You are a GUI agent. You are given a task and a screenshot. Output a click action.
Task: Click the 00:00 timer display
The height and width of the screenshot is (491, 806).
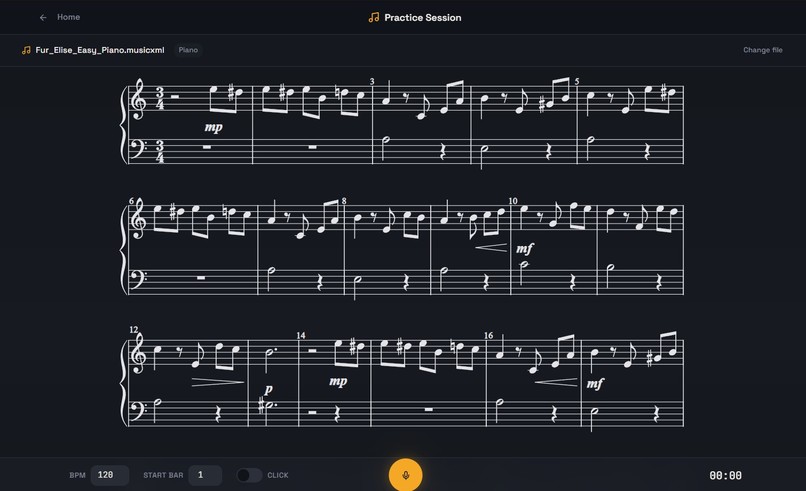tap(725, 476)
